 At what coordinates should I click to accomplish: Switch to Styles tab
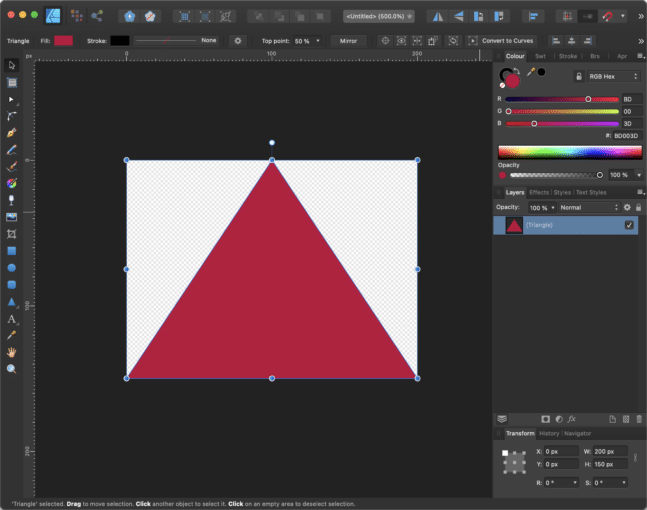[x=562, y=192]
